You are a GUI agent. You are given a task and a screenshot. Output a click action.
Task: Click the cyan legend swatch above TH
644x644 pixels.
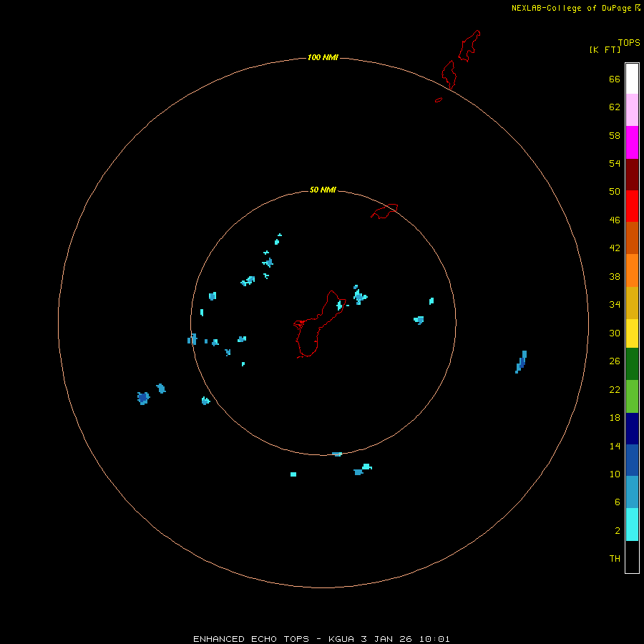[632, 525]
